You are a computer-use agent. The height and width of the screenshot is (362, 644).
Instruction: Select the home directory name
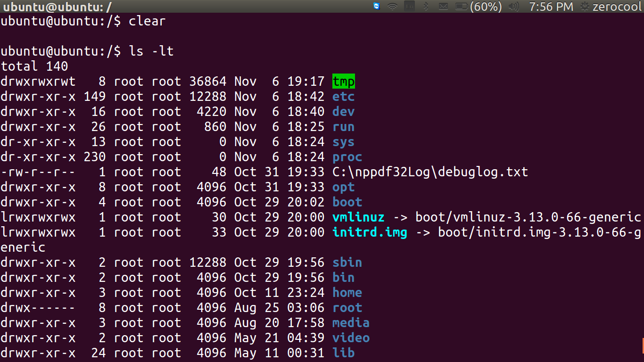pos(347,293)
